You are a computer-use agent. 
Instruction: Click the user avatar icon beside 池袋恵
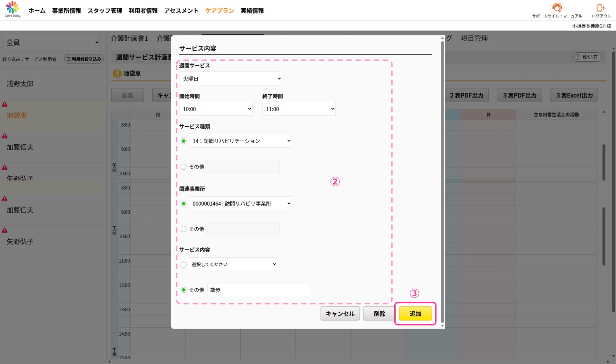pyautogui.click(x=117, y=73)
